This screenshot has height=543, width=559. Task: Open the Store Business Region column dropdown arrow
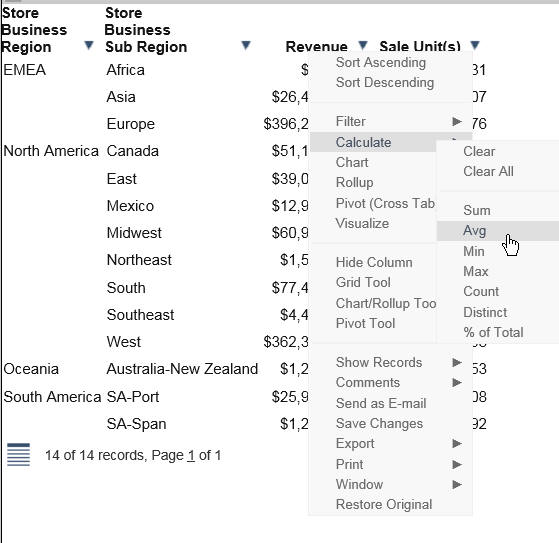click(x=88, y=45)
